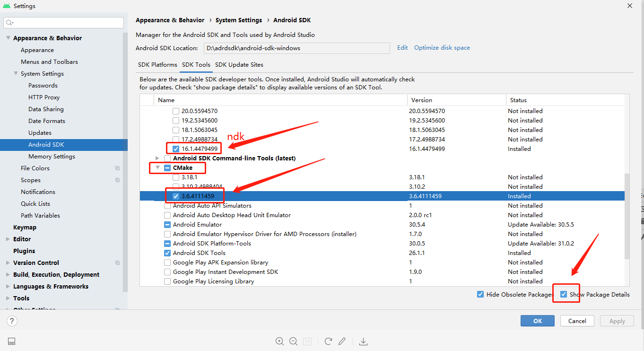Click Edit link for SDK location
This screenshot has height=351, width=644.
(x=402, y=48)
